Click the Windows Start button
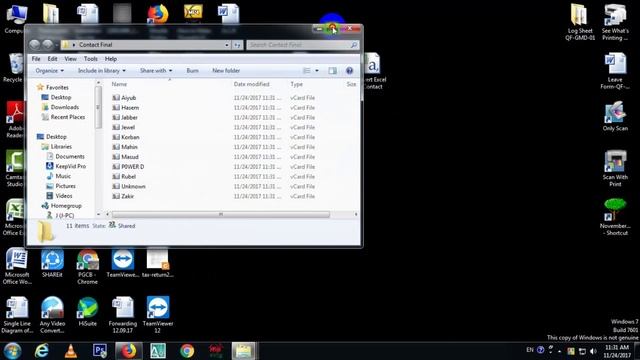The height and width of the screenshot is (360, 640). [x=12, y=351]
